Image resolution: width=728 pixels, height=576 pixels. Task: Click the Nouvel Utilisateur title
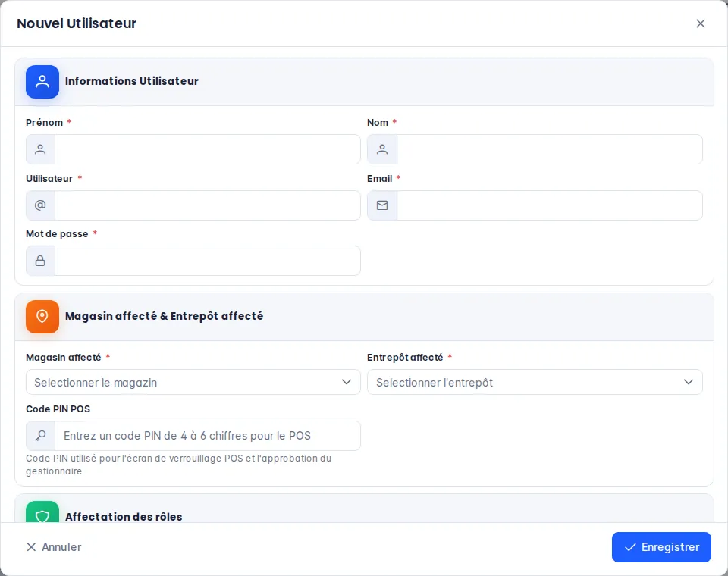pos(77,23)
